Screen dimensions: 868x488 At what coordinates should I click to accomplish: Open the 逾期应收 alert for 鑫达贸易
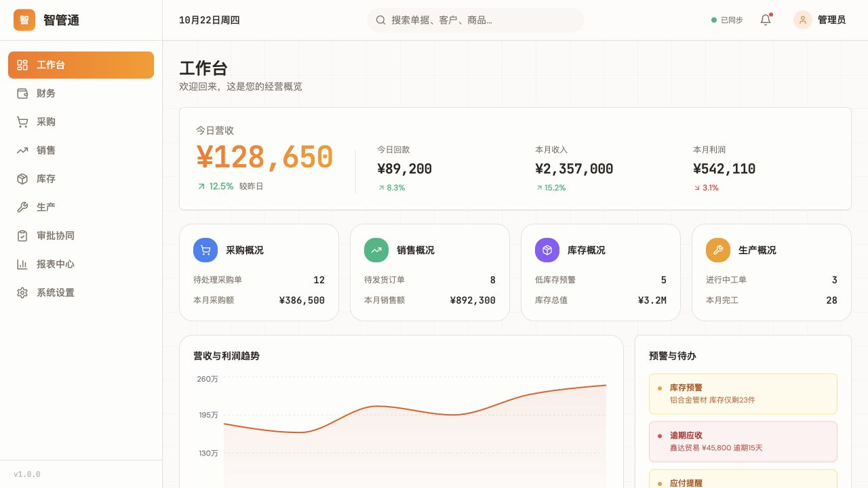click(743, 442)
